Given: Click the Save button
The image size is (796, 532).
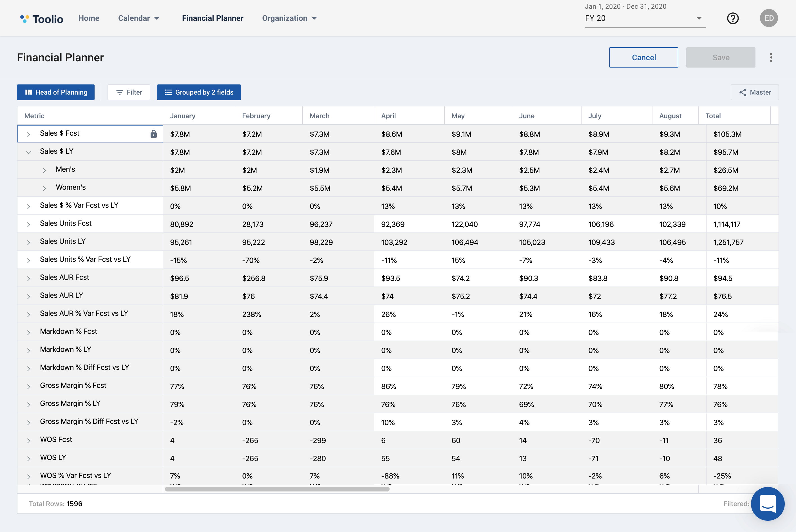Looking at the screenshot, I should (x=721, y=57).
